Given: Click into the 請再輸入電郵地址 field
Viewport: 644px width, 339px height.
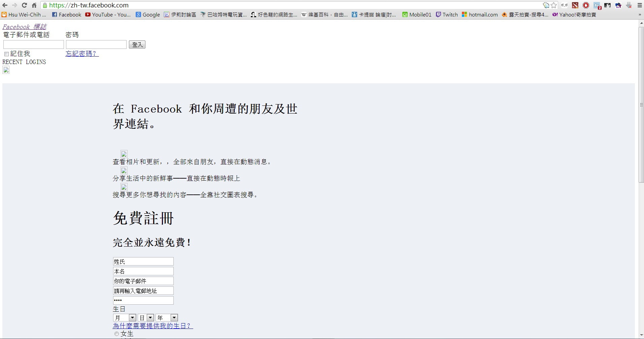Looking at the screenshot, I should [143, 291].
